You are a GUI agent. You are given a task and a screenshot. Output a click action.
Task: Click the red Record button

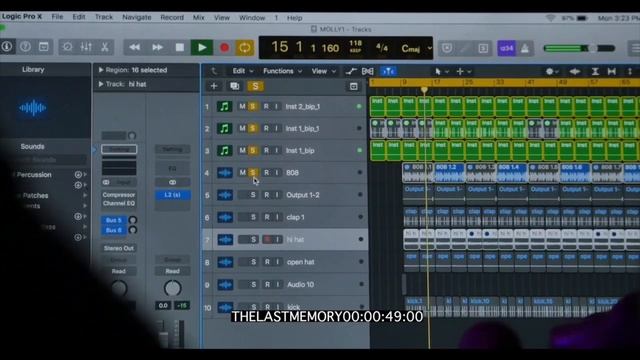[x=224, y=48]
